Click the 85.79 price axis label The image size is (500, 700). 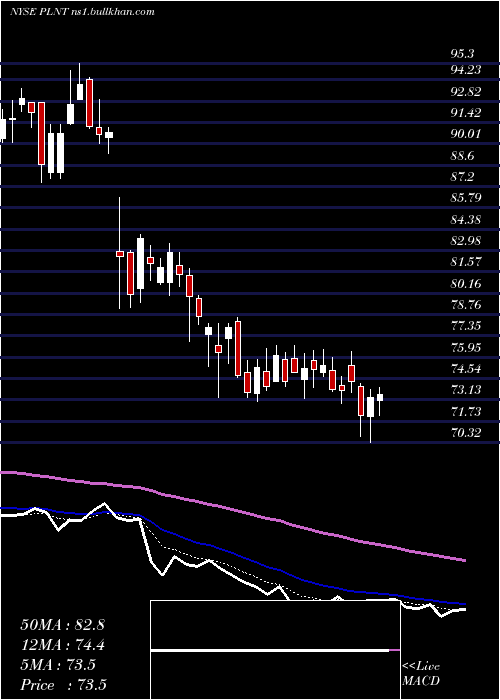pos(466,197)
